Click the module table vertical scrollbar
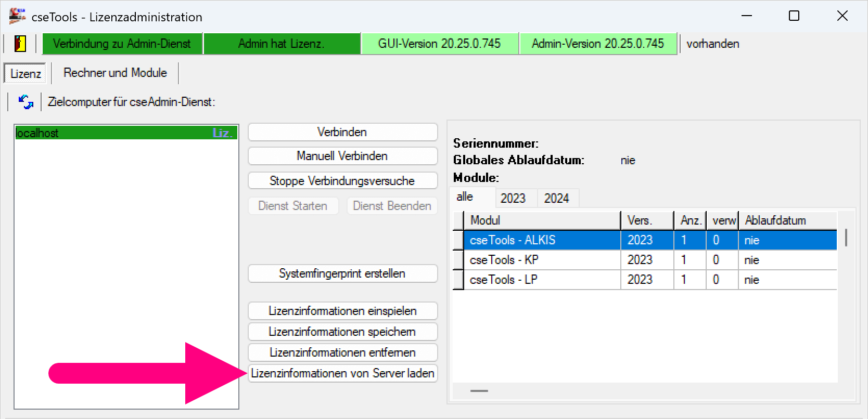Viewport: 868px width, 419px height. (846, 238)
